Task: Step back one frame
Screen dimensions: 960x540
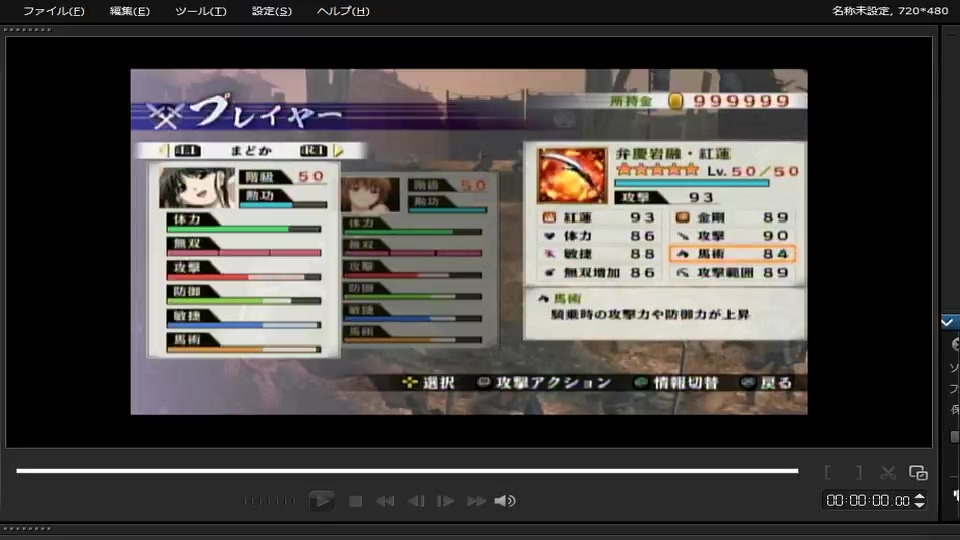Action: click(416, 501)
